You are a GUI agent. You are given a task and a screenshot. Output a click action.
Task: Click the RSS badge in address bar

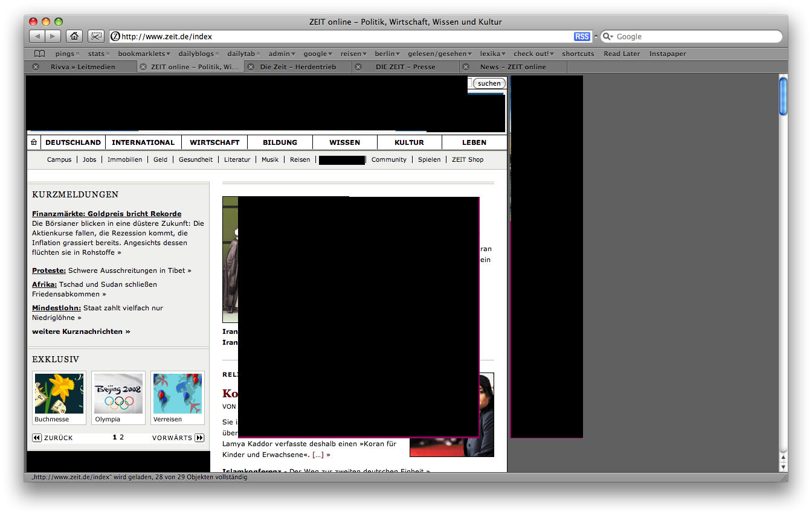coord(582,37)
